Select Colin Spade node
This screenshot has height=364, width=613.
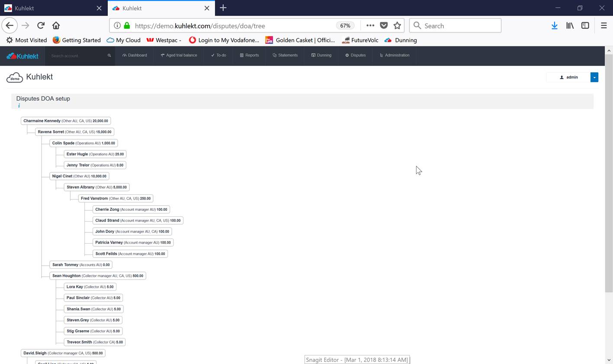point(84,143)
